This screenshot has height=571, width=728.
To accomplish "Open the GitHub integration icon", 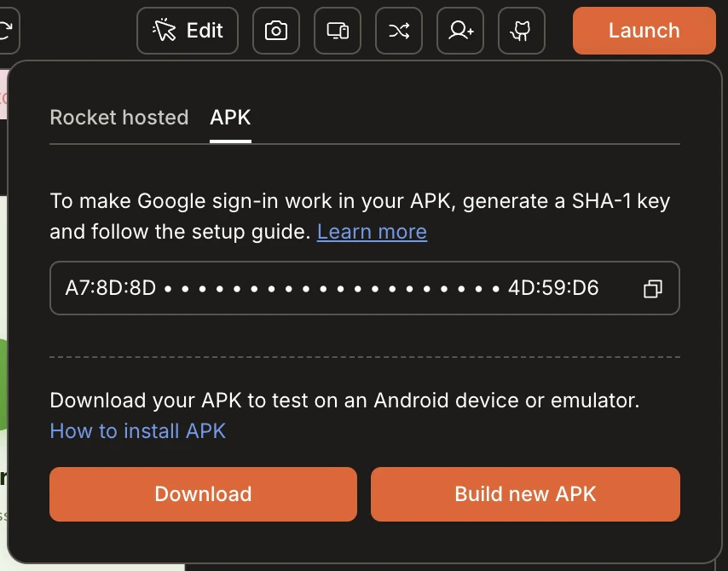I will pos(521,30).
